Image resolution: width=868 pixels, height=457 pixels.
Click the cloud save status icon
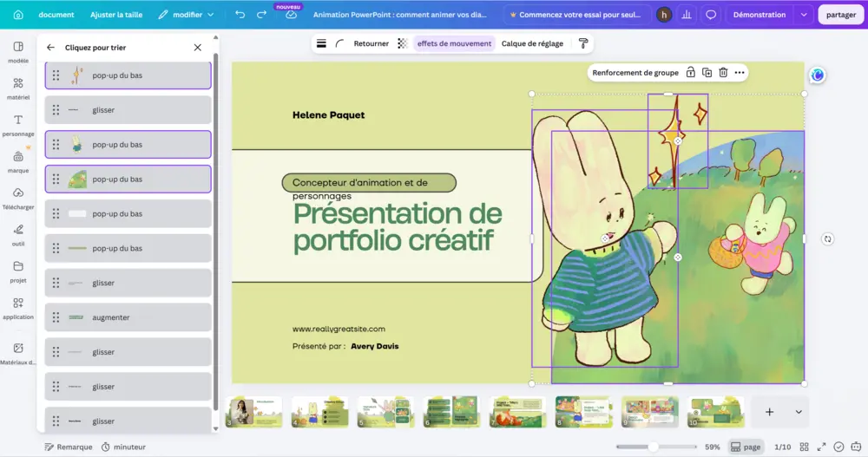point(291,16)
